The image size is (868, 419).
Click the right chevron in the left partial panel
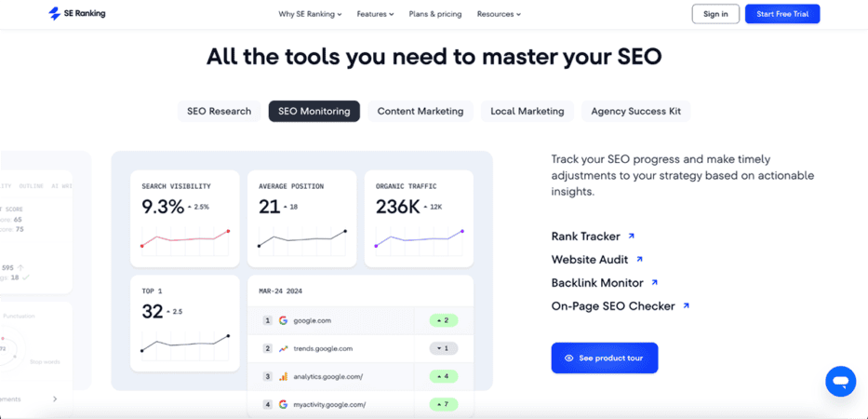(55, 399)
